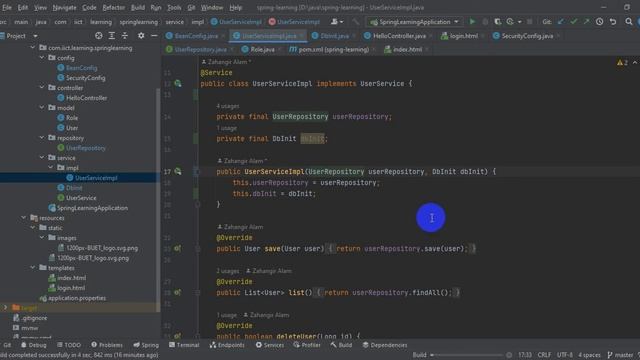Click the CRLF line separator indicator
The image size is (640, 360).
click(x=544, y=355)
